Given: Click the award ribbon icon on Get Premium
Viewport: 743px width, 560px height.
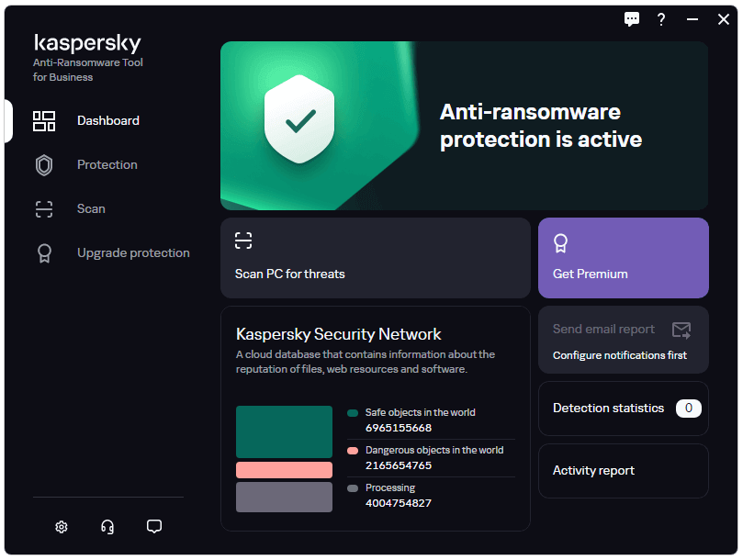Looking at the screenshot, I should [x=560, y=243].
